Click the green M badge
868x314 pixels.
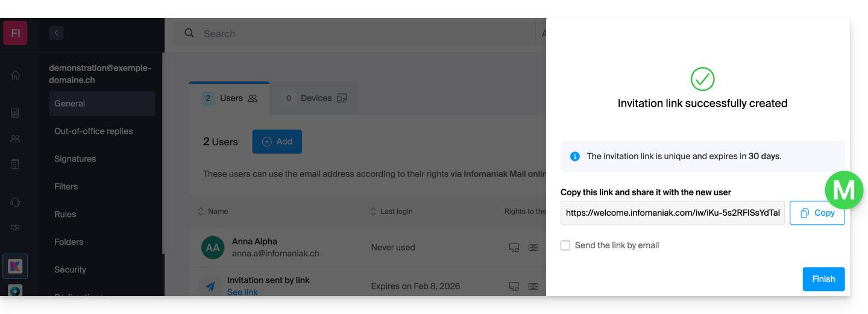pyautogui.click(x=844, y=190)
